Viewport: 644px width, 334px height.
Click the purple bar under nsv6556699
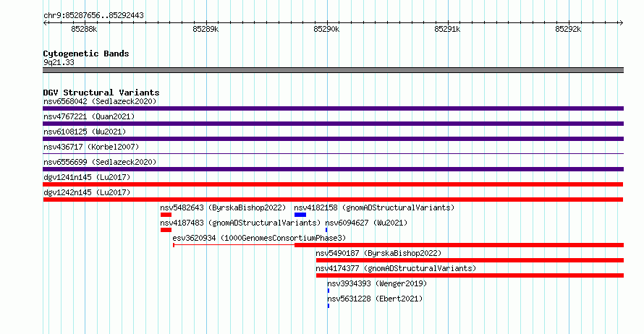[x=333, y=169]
